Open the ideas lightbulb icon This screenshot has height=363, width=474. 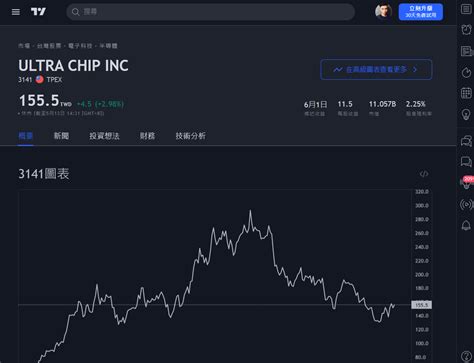coord(466,114)
